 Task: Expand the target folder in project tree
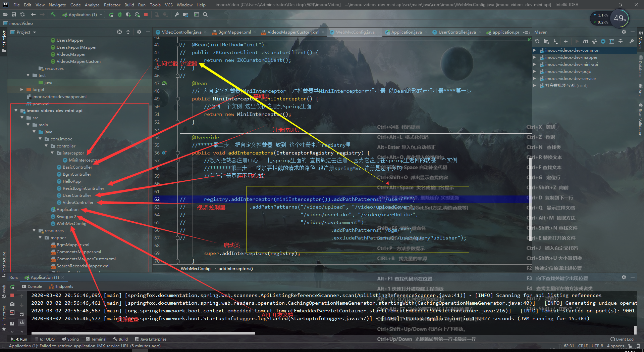pyautogui.click(x=22, y=90)
